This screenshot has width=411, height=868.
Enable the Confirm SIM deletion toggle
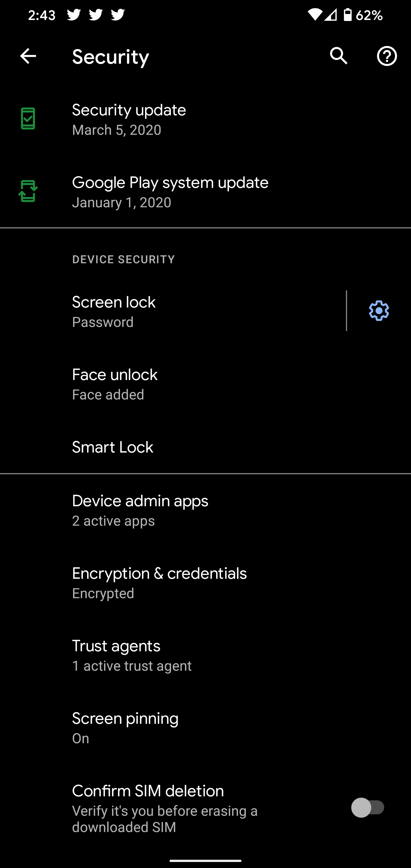point(368,807)
